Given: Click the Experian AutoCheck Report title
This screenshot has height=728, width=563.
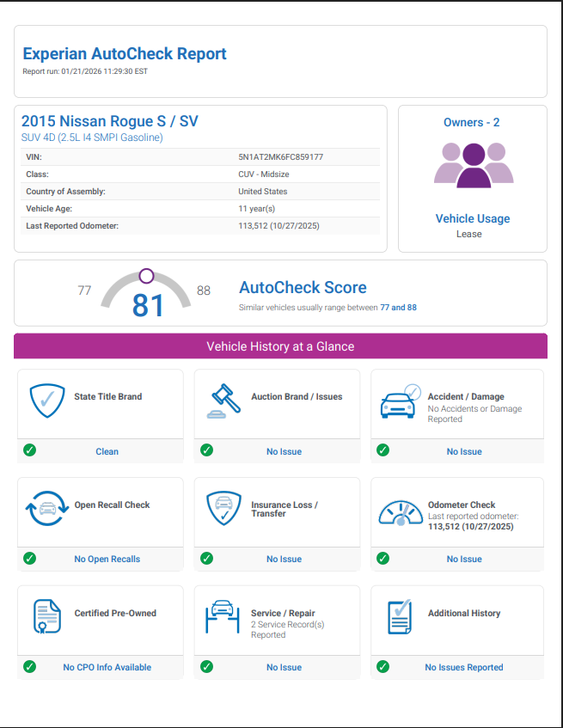Looking at the screenshot, I should [x=125, y=54].
